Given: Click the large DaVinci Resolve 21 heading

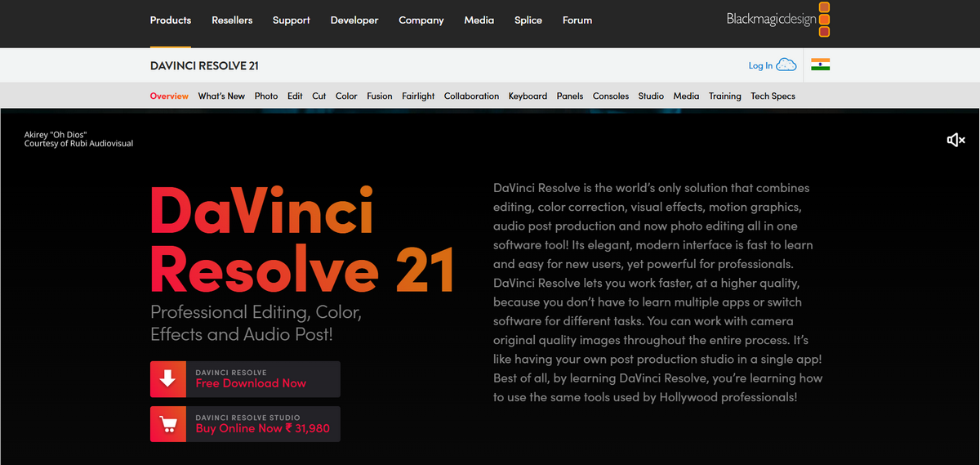Looking at the screenshot, I should coord(302,239).
